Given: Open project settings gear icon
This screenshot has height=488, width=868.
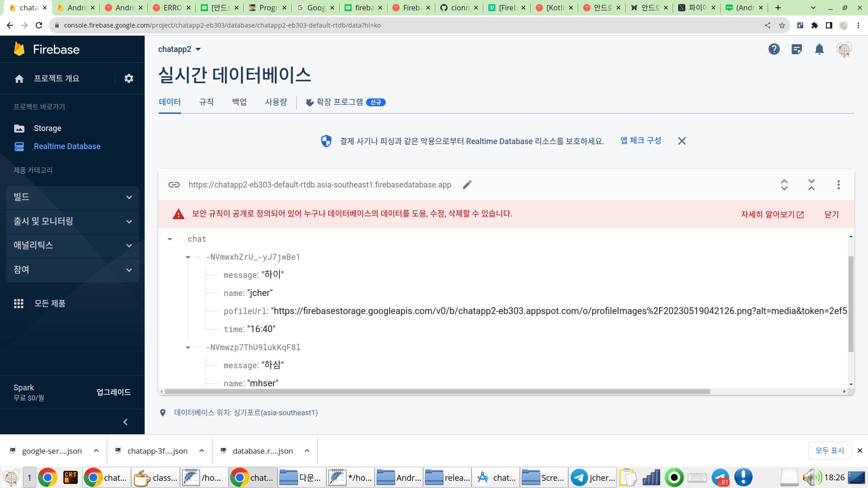Looking at the screenshot, I should coord(129,79).
